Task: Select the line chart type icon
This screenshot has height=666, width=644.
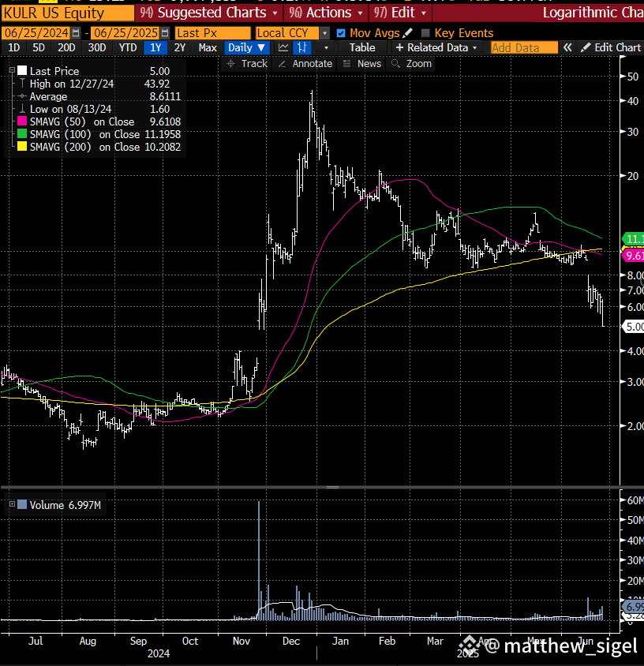Action: pos(283,47)
